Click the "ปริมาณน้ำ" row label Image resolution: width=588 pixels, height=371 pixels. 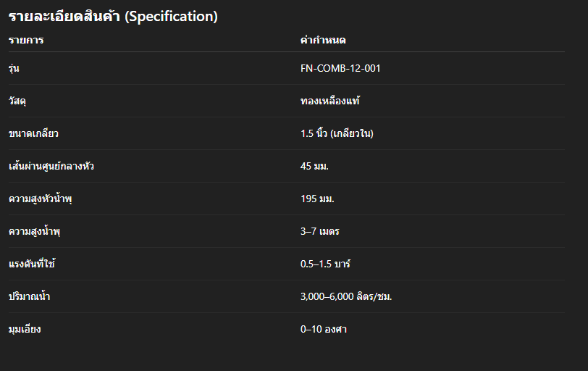[x=29, y=297]
